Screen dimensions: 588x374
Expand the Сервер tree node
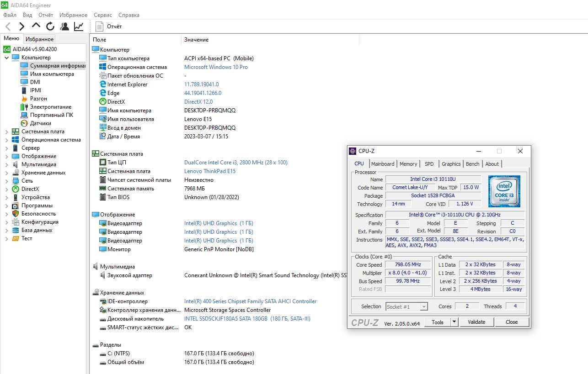[x=6, y=148]
